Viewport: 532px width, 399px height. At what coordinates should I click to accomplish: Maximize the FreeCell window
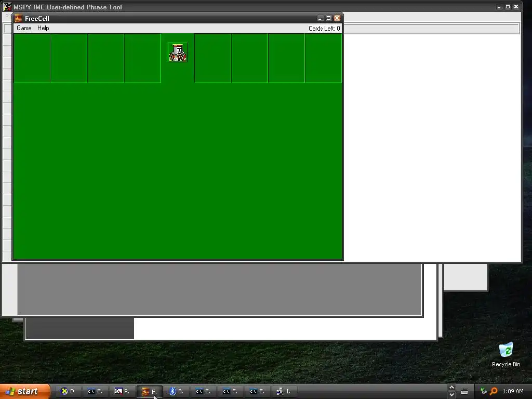tap(328, 18)
